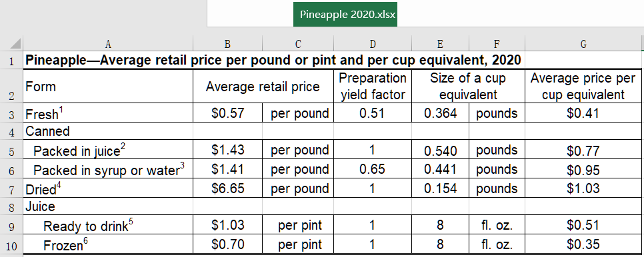644x257 pixels.
Task: Select column A header
Action: 108,44
